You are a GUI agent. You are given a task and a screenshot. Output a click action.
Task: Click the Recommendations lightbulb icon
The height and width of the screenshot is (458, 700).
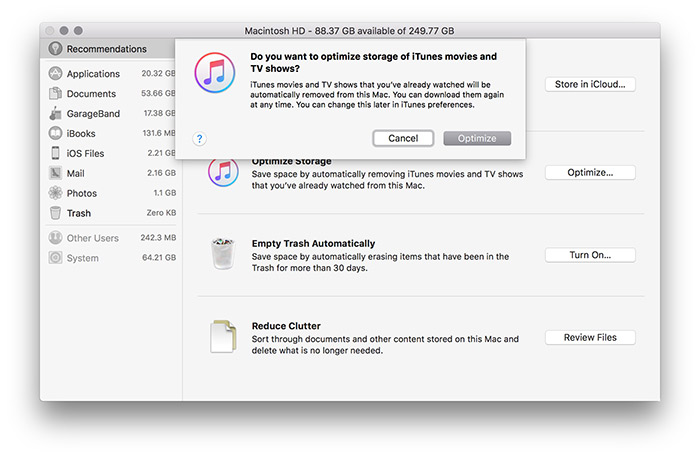pyautogui.click(x=55, y=49)
